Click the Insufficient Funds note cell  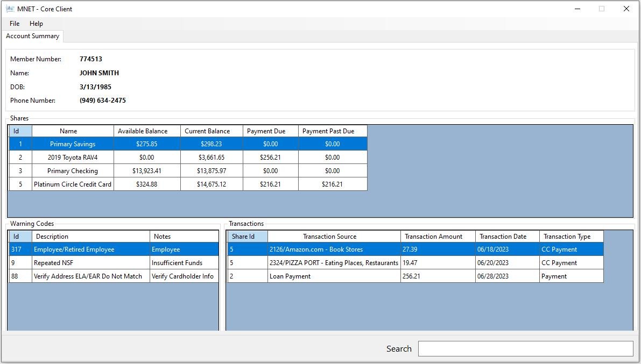point(184,263)
